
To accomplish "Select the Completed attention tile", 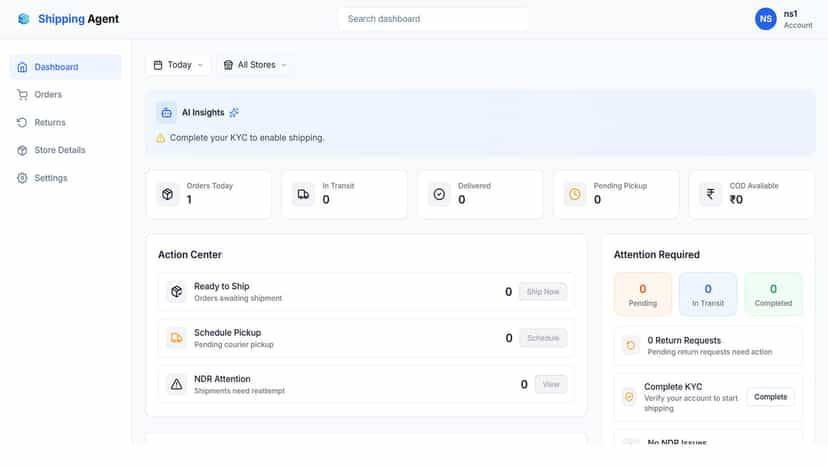I will pyautogui.click(x=773, y=294).
